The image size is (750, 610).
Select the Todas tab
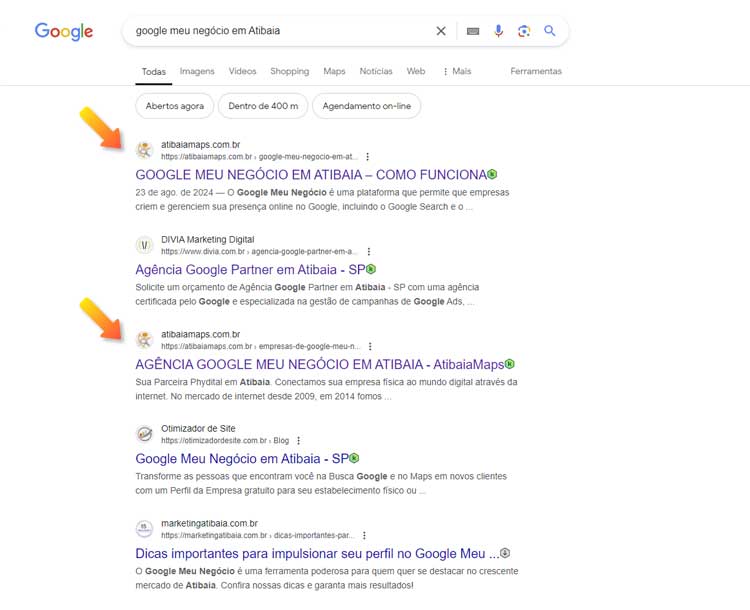click(154, 72)
